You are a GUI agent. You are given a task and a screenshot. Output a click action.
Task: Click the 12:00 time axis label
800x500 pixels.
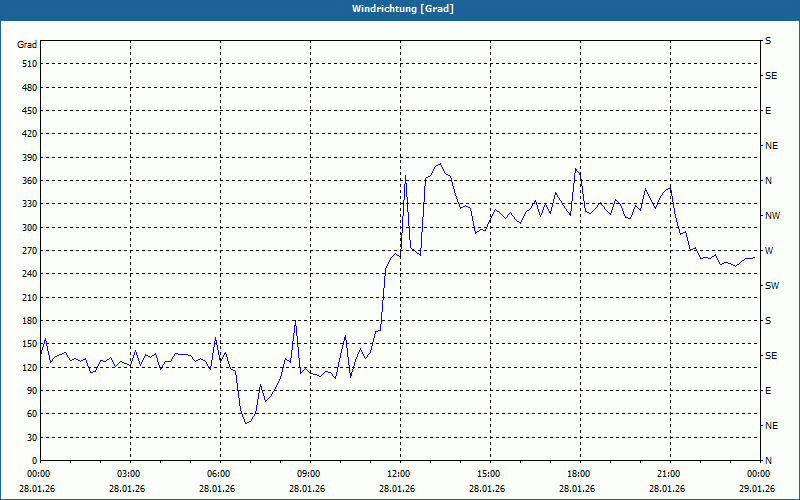coord(397,474)
